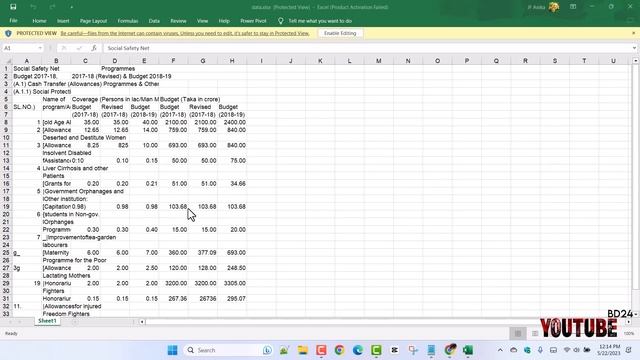Expand the formula bar chevron
This screenshot has height=360, width=640.
pos(634,48)
